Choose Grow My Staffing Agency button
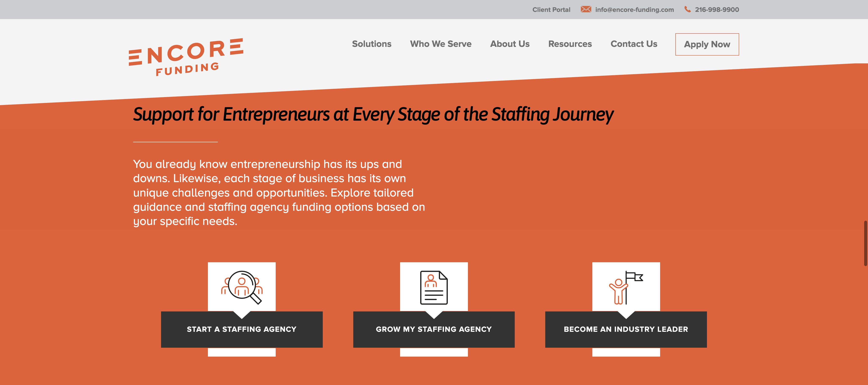The width and height of the screenshot is (868, 385). pos(434,329)
